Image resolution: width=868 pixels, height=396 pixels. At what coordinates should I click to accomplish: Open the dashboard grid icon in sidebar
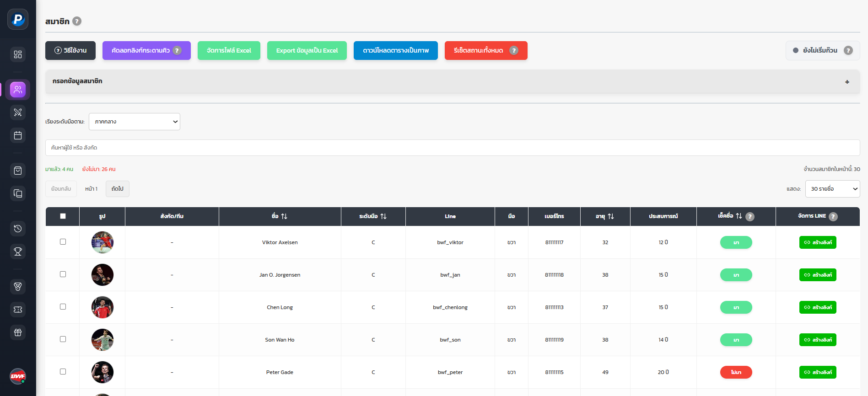(x=18, y=54)
